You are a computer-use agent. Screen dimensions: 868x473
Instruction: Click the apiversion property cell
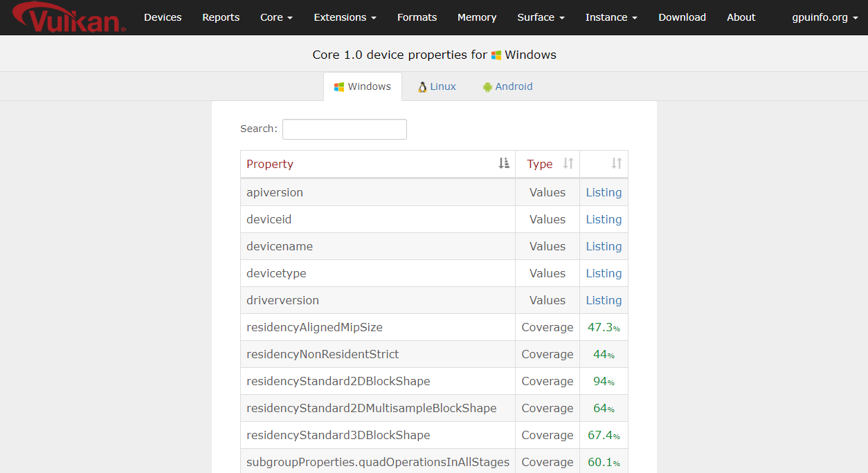(378, 192)
